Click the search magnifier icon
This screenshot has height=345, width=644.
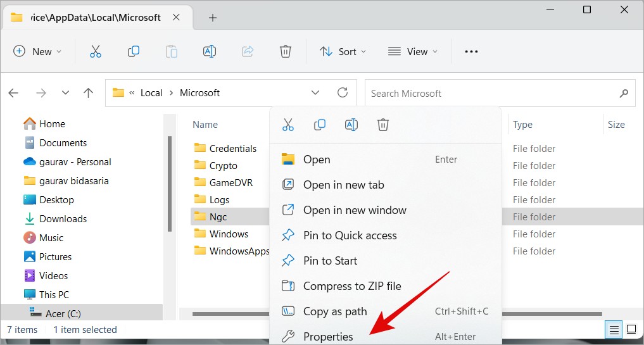click(x=624, y=93)
